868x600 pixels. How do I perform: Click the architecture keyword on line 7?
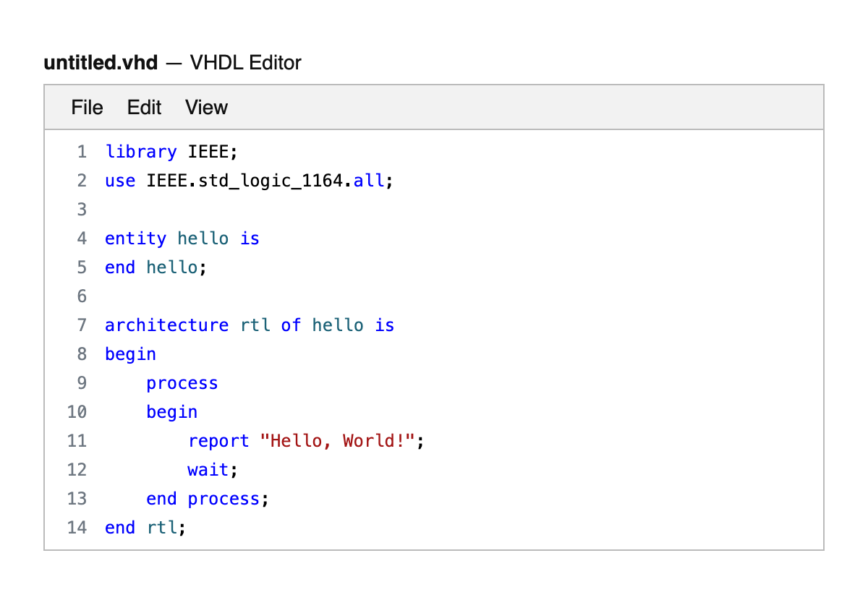166,325
